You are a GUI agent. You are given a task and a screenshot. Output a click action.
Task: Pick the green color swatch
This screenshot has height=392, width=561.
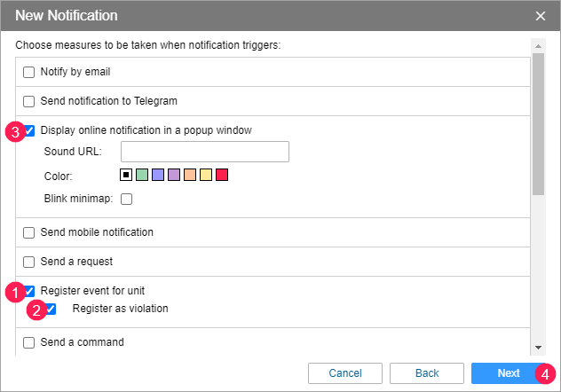pyautogui.click(x=142, y=176)
